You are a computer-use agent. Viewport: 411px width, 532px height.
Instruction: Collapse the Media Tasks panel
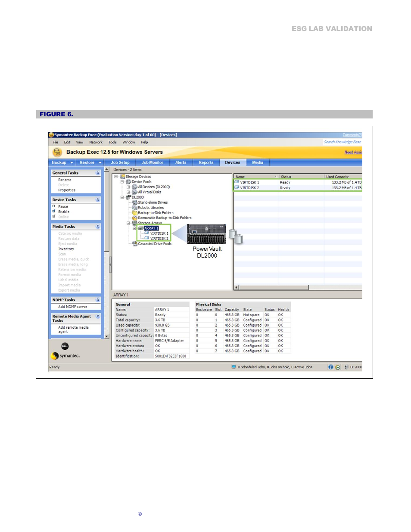(98, 227)
